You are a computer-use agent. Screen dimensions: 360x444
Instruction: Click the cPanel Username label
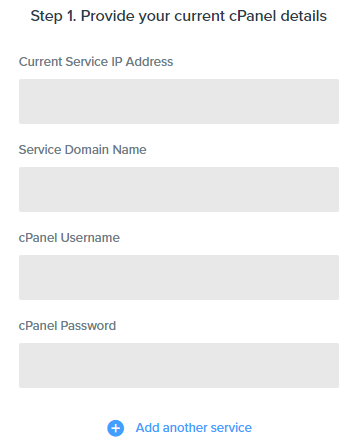click(x=69, y=238)
